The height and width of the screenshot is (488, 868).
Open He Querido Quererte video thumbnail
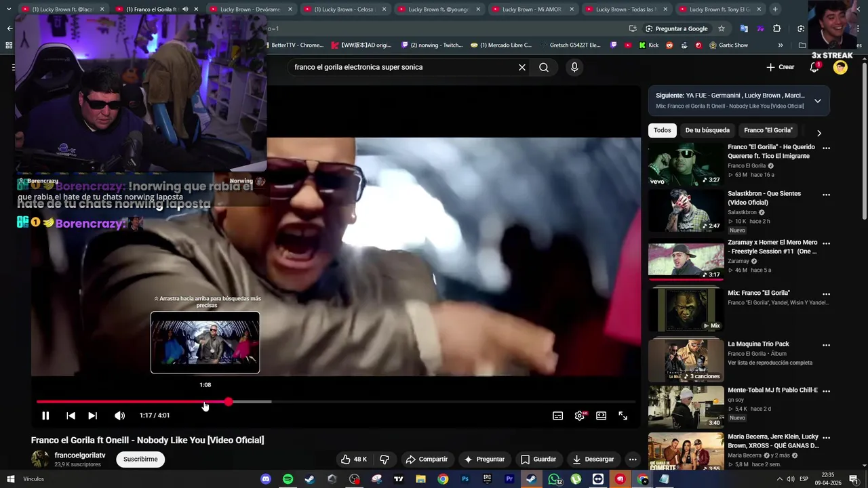[x=686, y=164]
